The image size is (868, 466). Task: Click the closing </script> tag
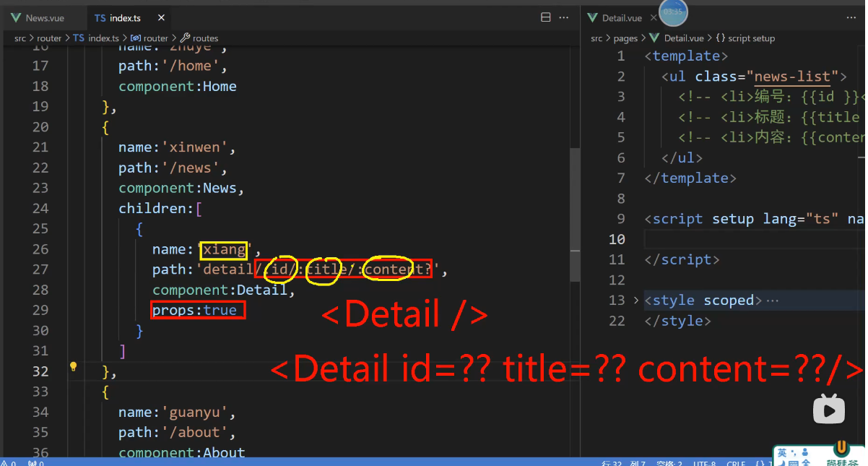pos(682,259)
